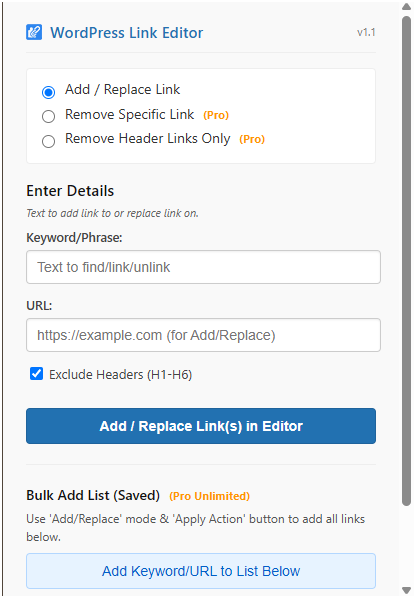
Task: Click the URL input field
Action: point(203,335)
